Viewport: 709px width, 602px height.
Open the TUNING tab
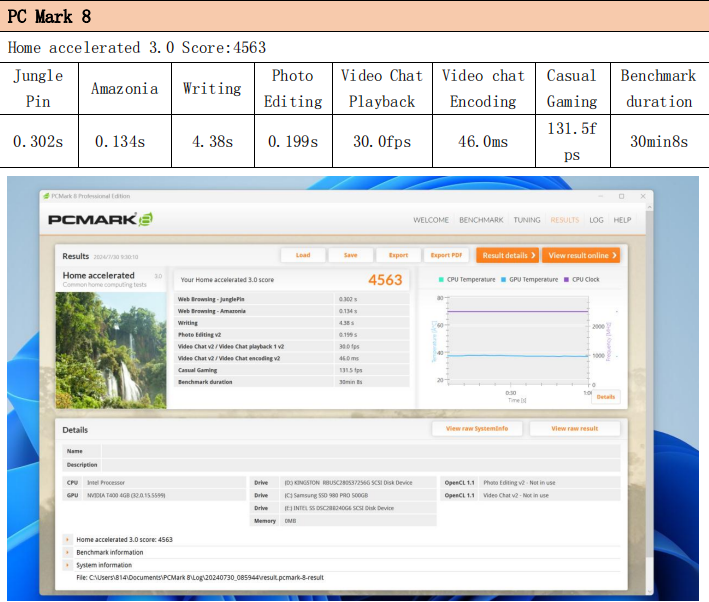tap(527, 220)
